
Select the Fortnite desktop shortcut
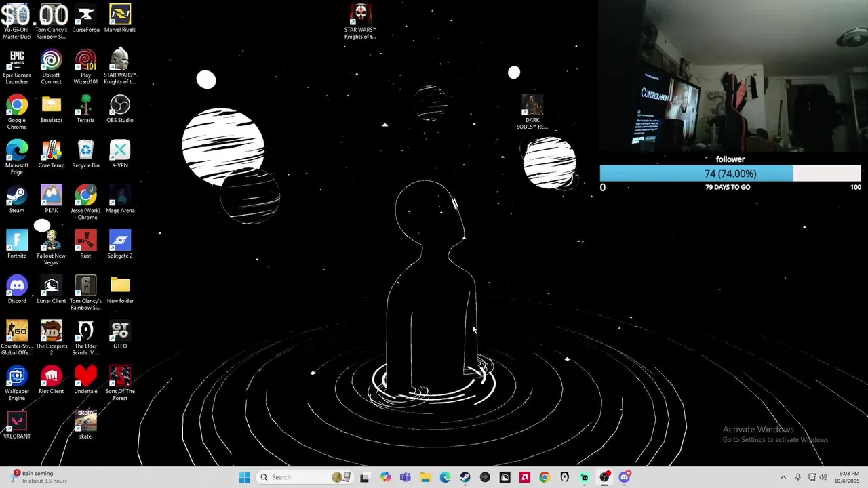pyautogui.click(x=17, y=245)
